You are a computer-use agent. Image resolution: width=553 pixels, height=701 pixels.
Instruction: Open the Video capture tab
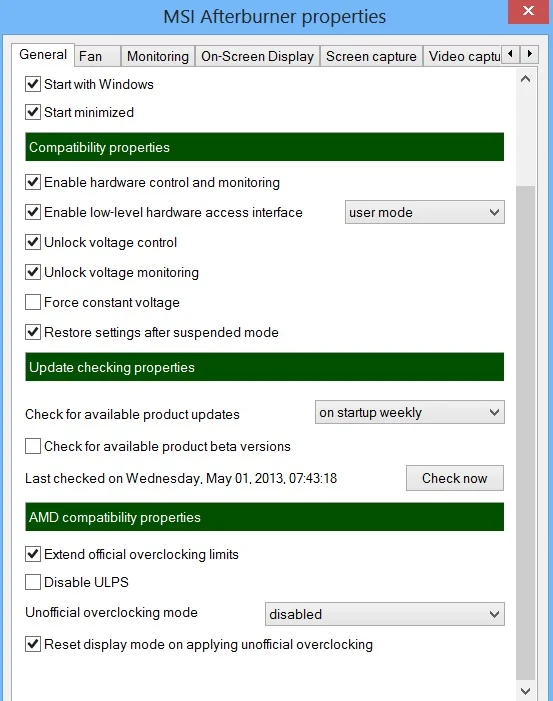[x=462, y=56]
